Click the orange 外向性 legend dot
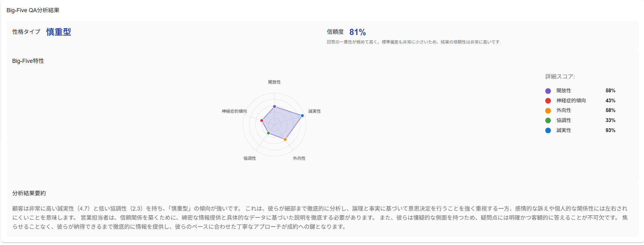Image resolution: width=644 pixels, height=245 pixels. pos(548,111)
